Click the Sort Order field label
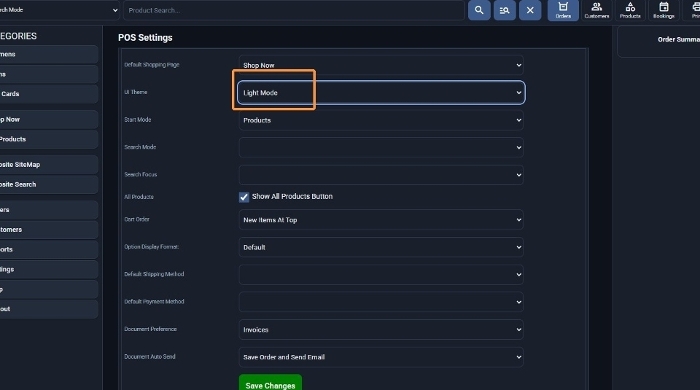 coord(137,219)
